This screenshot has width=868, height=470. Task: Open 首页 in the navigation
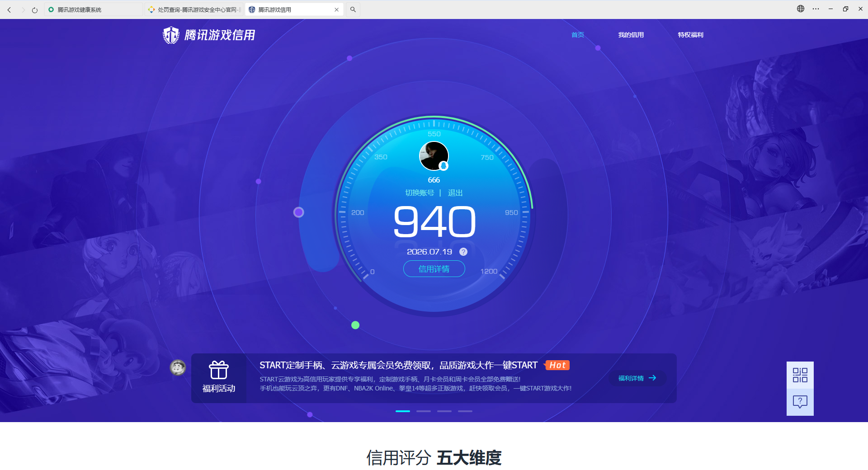tap(578, 35)
